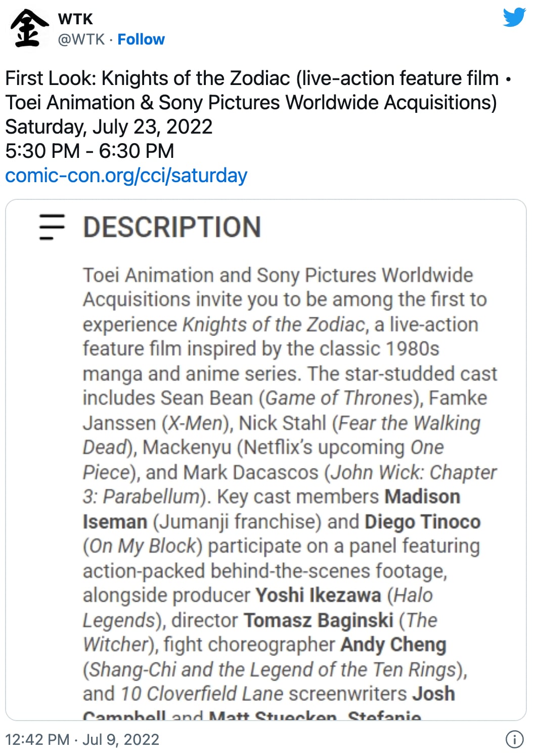Click the bold name Yoshi Ikezawa
Screen dimensions: 538x756
(x=318, y=595)
